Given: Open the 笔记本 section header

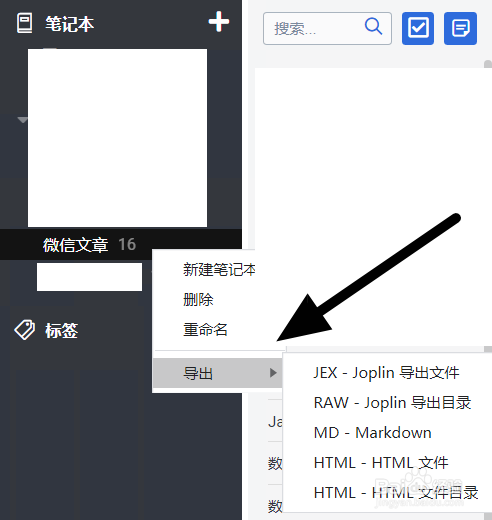Looking at the screenshot, I should tap(70, 24).
